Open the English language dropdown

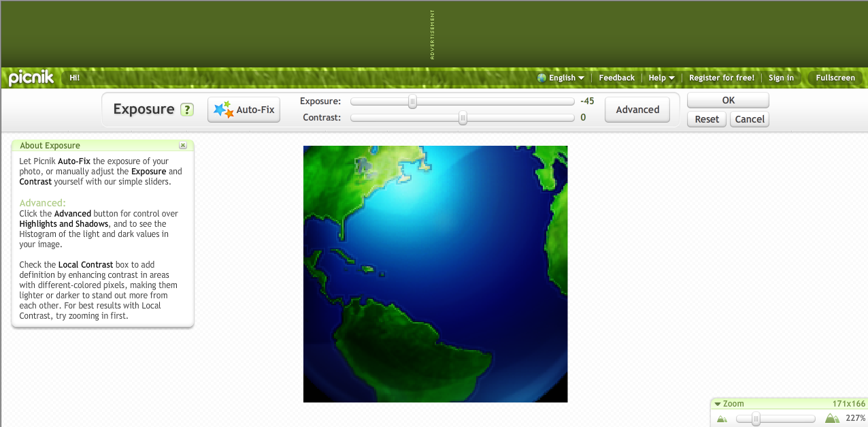567,78
